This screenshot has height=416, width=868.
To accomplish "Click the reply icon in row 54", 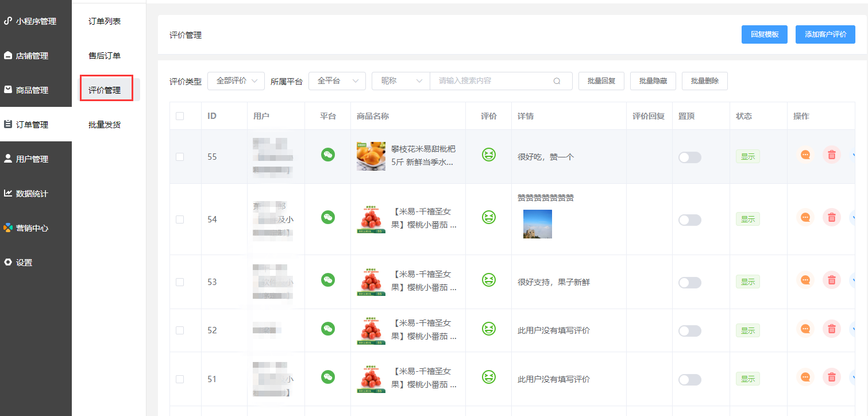I will [805, 218].
